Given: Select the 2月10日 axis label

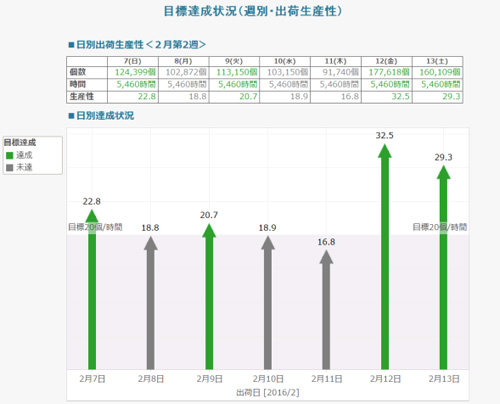Looking at the screenshot, I should coord(268,379).
